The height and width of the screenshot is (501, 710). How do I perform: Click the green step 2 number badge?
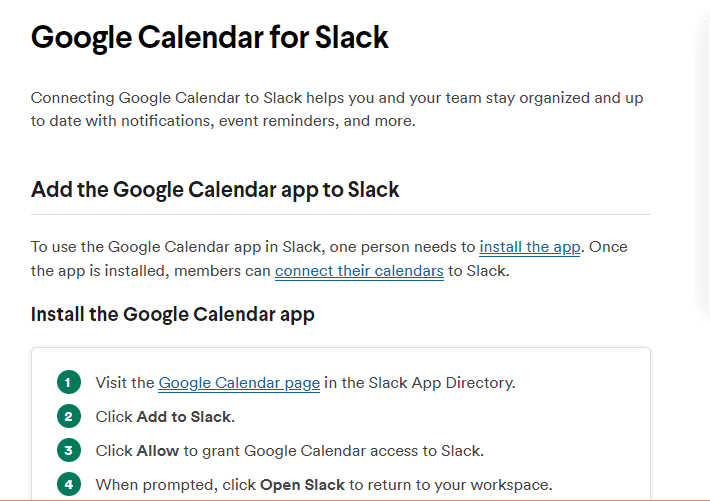tap(69, 416)
